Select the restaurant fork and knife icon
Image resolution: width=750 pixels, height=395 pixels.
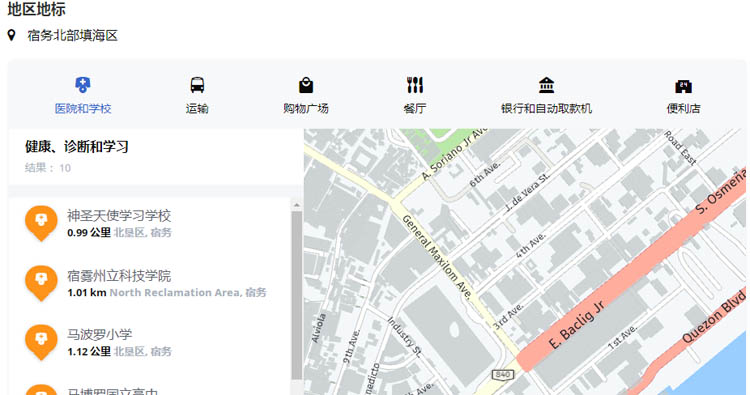[x=415, y=85]
